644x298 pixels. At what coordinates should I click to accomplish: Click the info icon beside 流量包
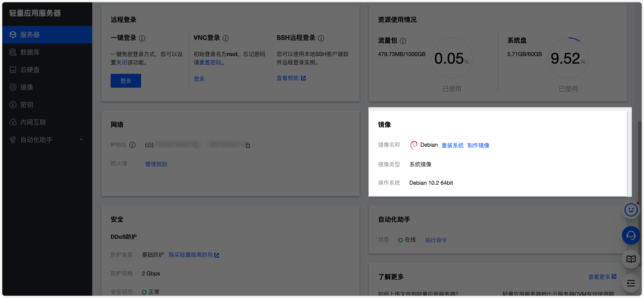pos(403,41)
